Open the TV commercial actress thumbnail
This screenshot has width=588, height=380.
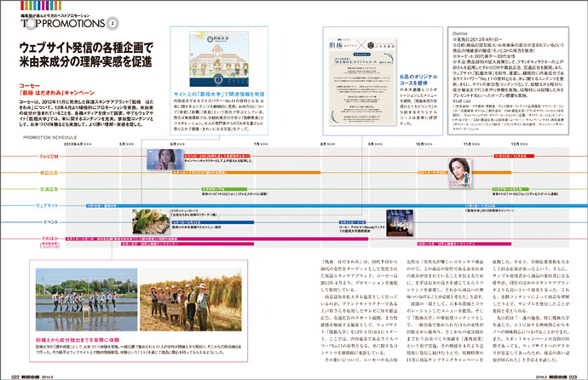pyautogui.click(x=165, y=159)
